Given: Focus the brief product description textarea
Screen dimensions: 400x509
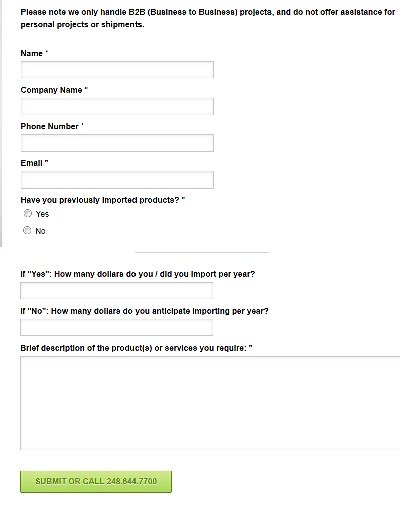Looking at the screenshot, I should [x=210, y=403].
